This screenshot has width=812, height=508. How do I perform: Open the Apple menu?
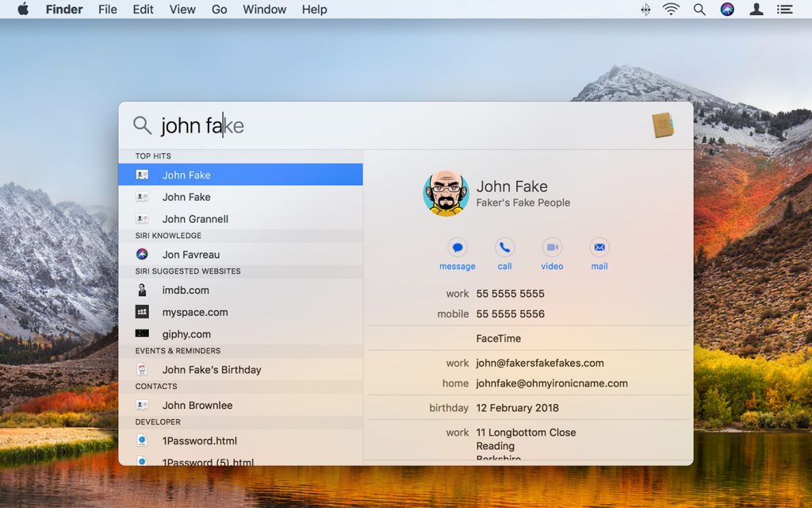tap(22, 10)
